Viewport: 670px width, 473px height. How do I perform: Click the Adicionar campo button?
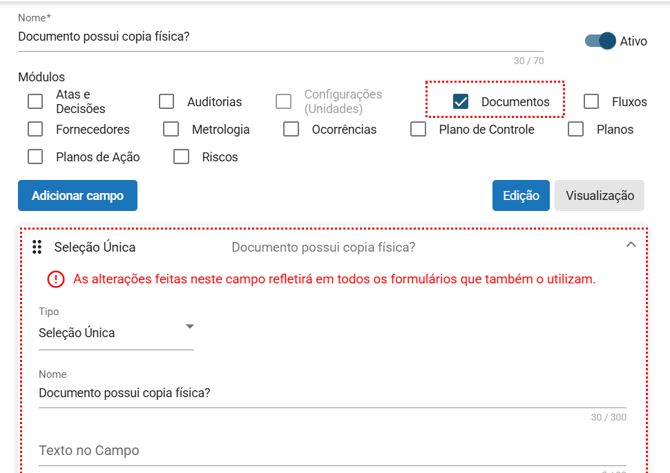(x=77, y=196)
